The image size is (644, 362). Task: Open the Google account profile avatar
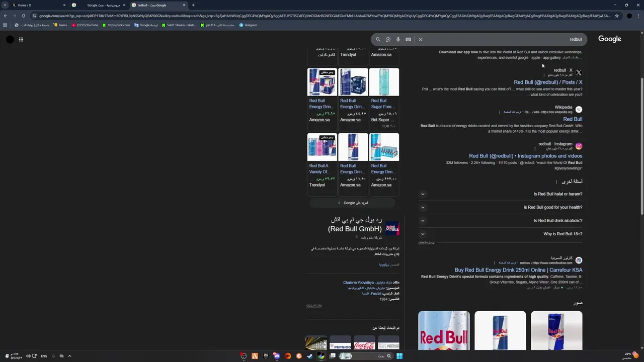click(10, 39)
